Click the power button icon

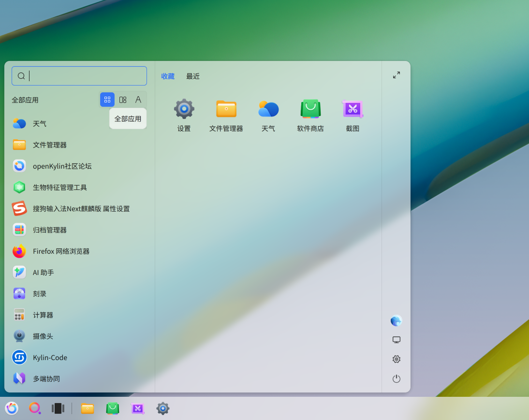click(x=397, y=378)
